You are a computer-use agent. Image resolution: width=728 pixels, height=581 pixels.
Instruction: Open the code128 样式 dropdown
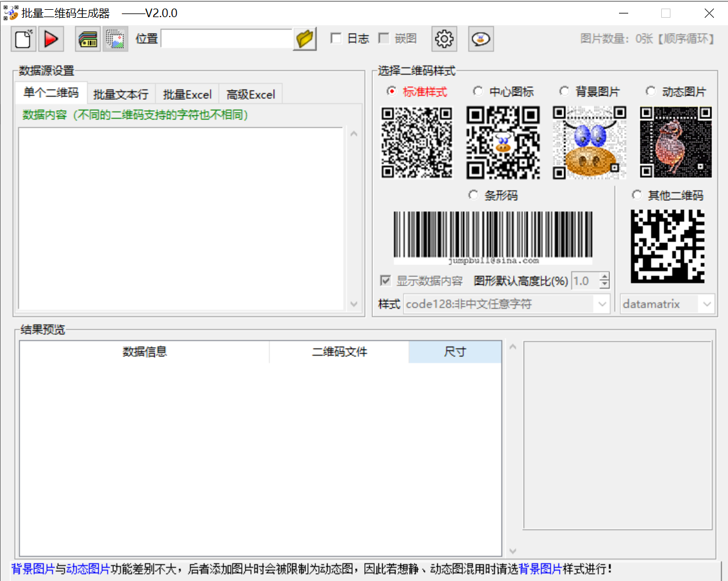pyautogui.click(x=505, y=304)
